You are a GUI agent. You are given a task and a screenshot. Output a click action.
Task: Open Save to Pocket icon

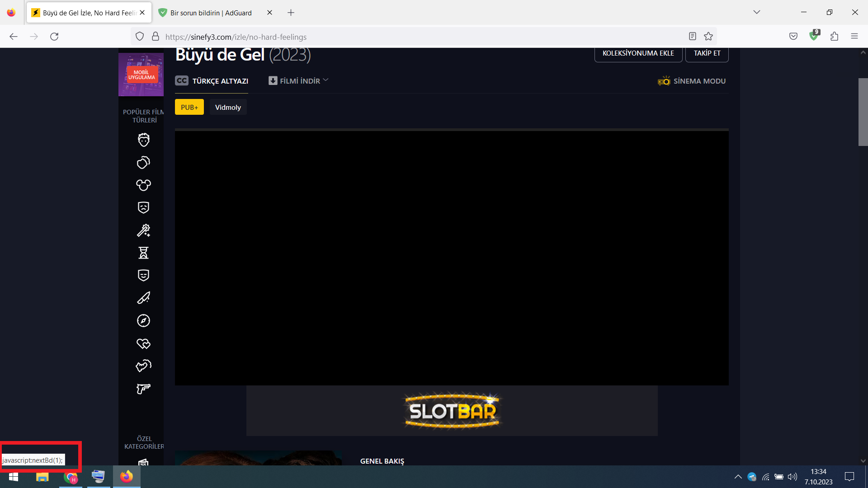point(793,36)
